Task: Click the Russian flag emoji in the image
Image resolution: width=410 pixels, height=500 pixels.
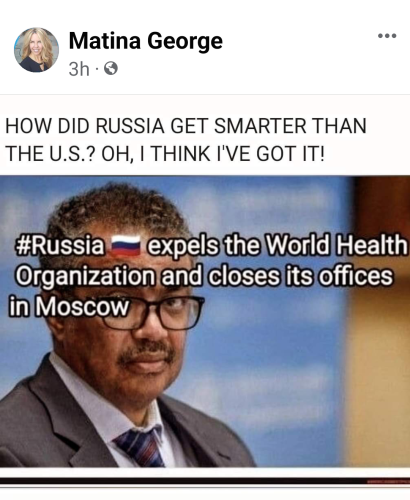Action: (x=125, y=246)
